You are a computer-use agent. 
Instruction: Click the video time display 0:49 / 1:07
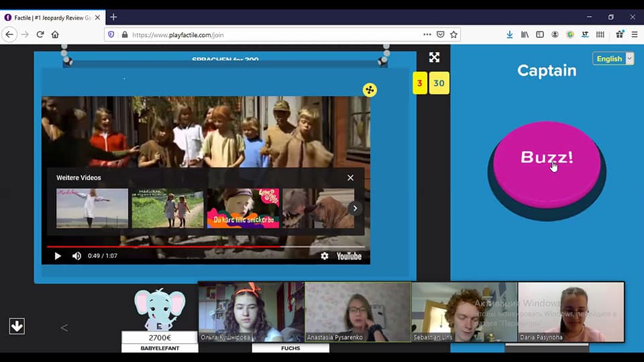[x=103, y=256]
